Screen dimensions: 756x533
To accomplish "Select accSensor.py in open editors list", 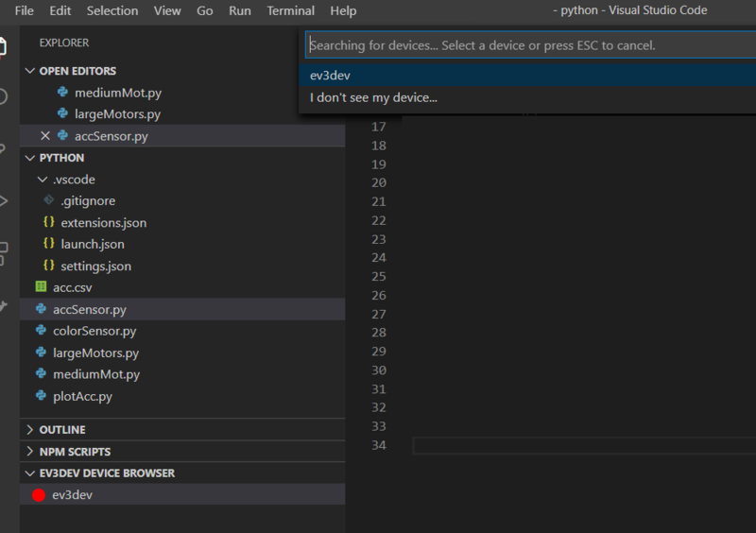I will 182,136.
